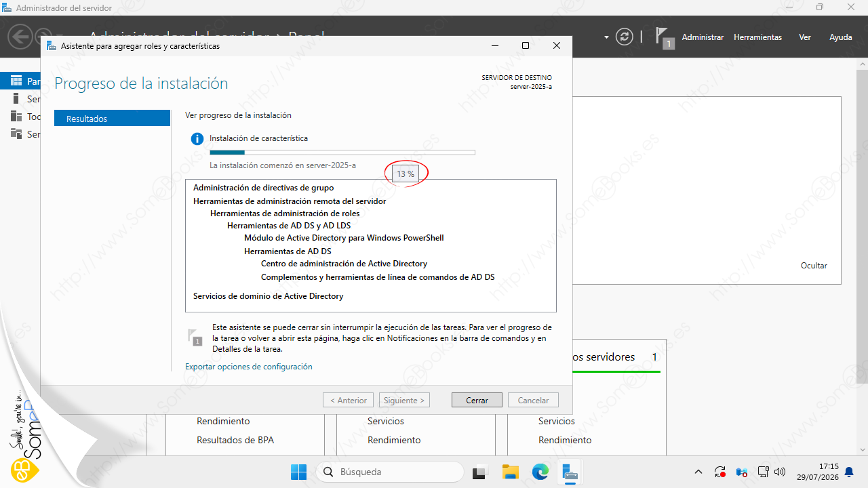Select the Panel icon in the sidebar

(16, 81)
